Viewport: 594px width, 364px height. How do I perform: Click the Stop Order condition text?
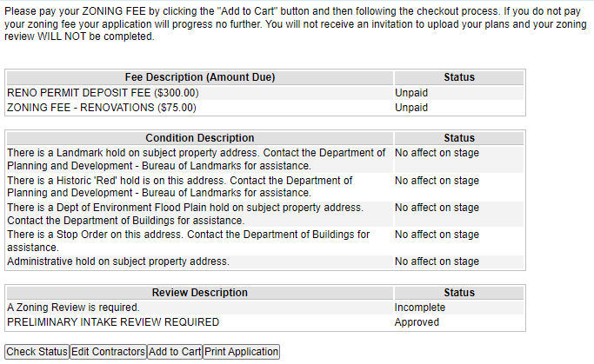(x=188, y=241)
